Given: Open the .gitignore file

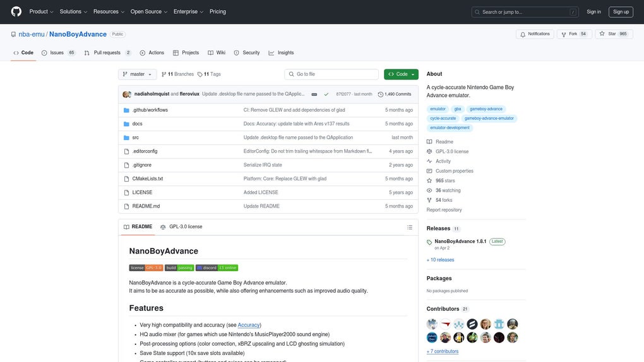Looking at the screenshot, I should tap(141, 165).
